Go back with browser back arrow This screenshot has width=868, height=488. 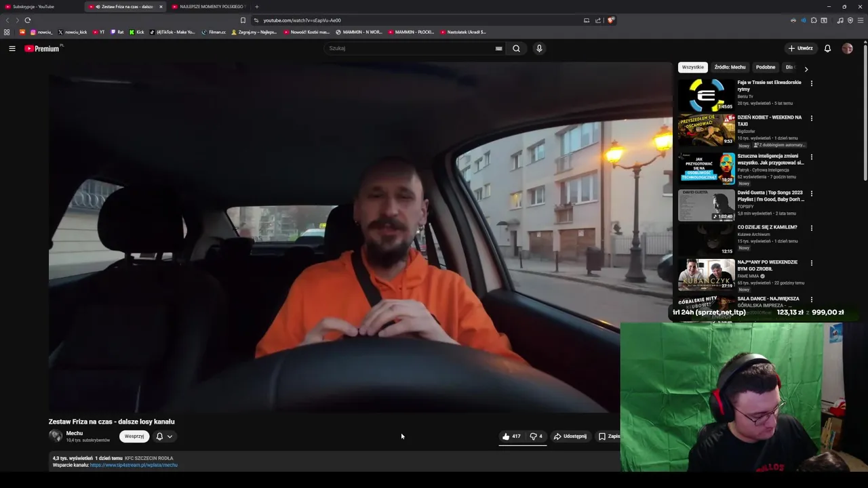tap(7, 20)
